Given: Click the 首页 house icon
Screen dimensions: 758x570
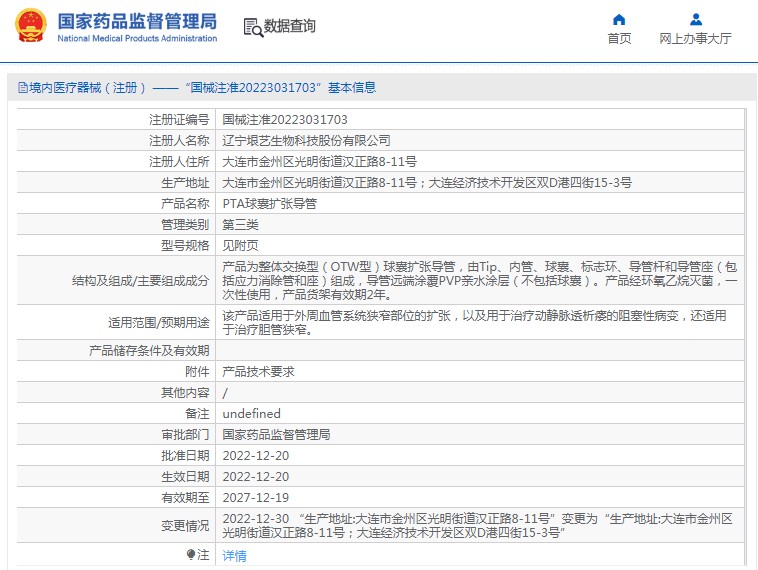Looking at the screenshot, I should coord(619,19).
